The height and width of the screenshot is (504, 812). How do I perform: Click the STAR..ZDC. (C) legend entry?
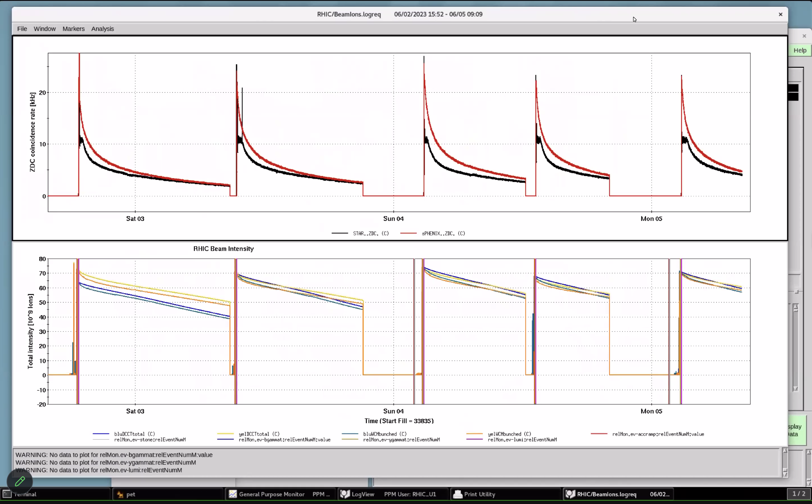click(x=360, y=233)
